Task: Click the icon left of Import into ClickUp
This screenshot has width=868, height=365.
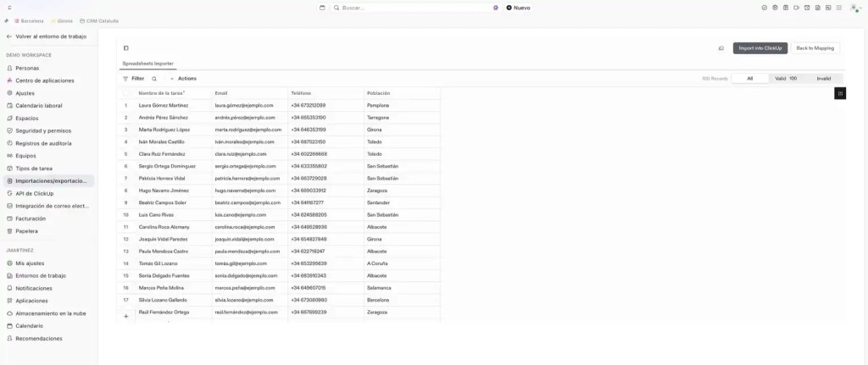Action: [721, 48]
